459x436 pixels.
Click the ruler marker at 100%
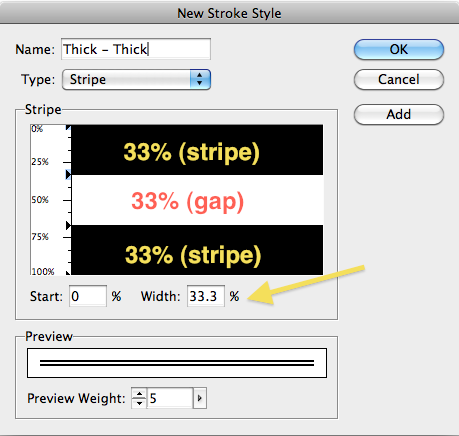point(68,273)
